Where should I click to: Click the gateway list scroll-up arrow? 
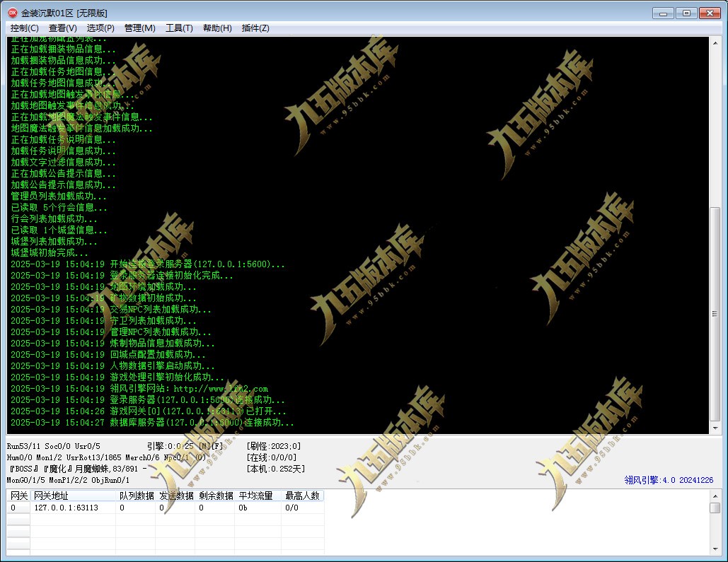(x=715, y=496)
